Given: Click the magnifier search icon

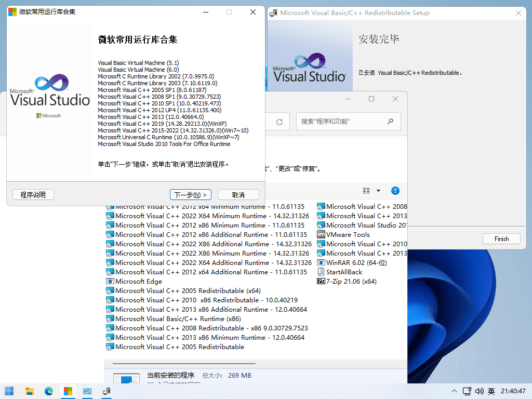Looking at the screenshot, I should 391,122.
